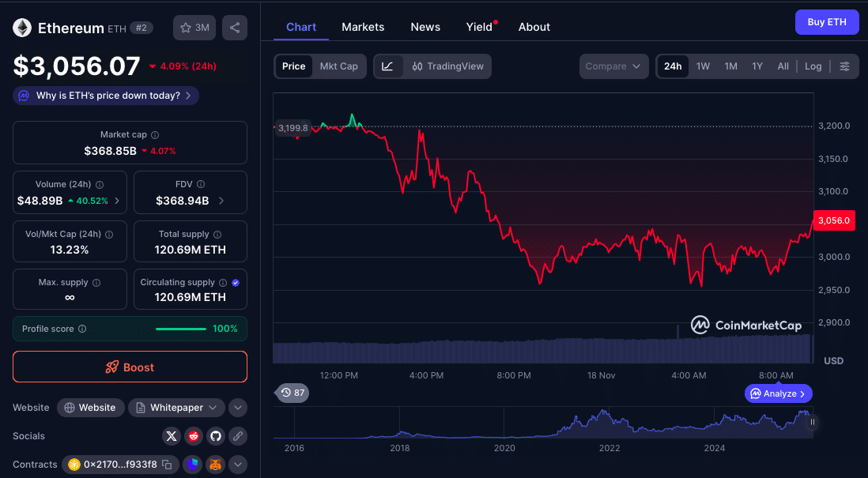Image resolution: width=868 pixels, height=478 pixels.
Task: Click the red 3,056.0 price axis label
Action: click(x=834, y=220)
